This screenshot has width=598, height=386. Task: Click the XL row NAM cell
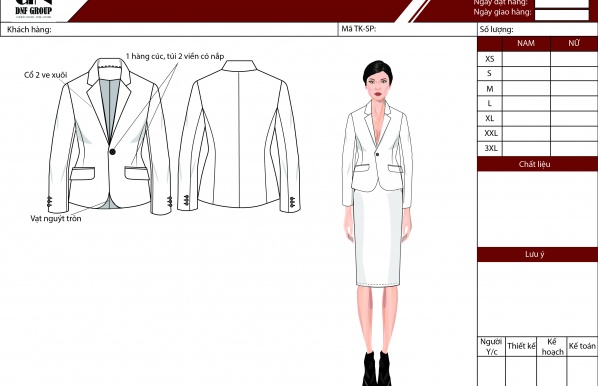[526, 119]
